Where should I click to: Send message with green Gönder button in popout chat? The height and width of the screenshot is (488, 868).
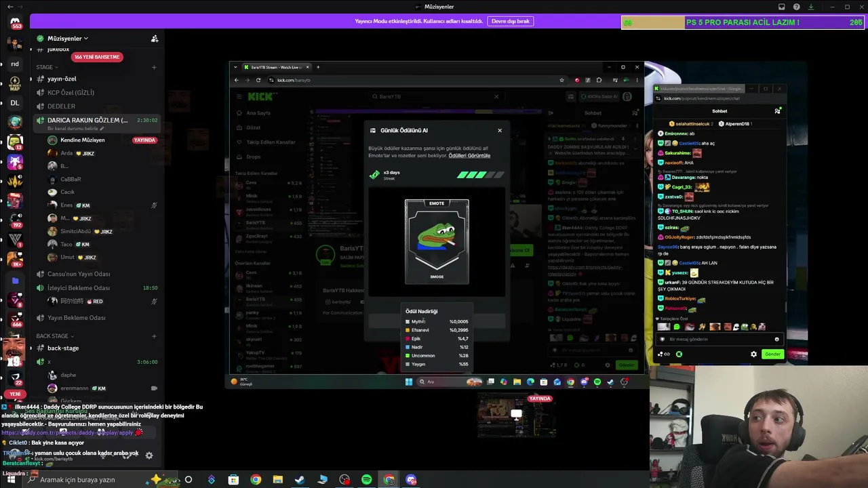[772, 354]
